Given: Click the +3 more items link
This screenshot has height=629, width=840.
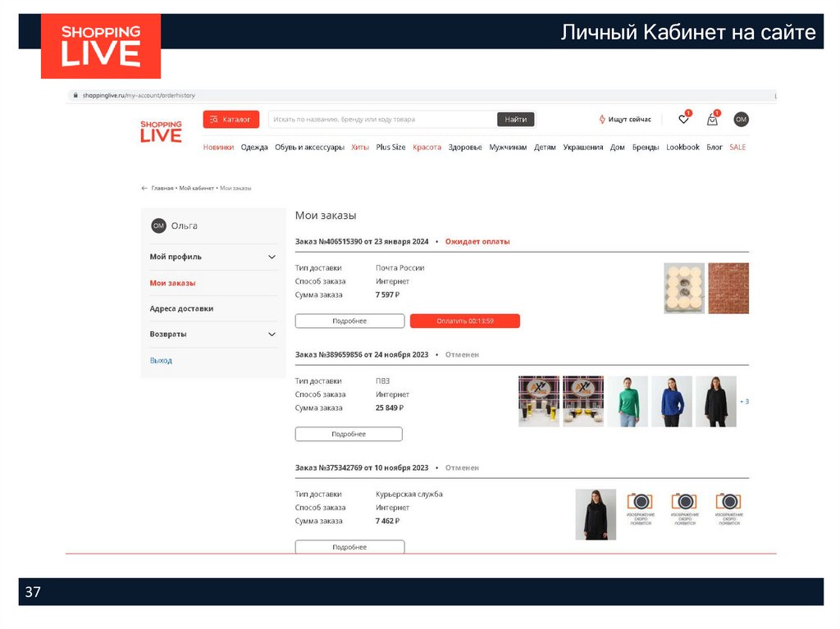Looking at the screenshot, I should (744, 401).
